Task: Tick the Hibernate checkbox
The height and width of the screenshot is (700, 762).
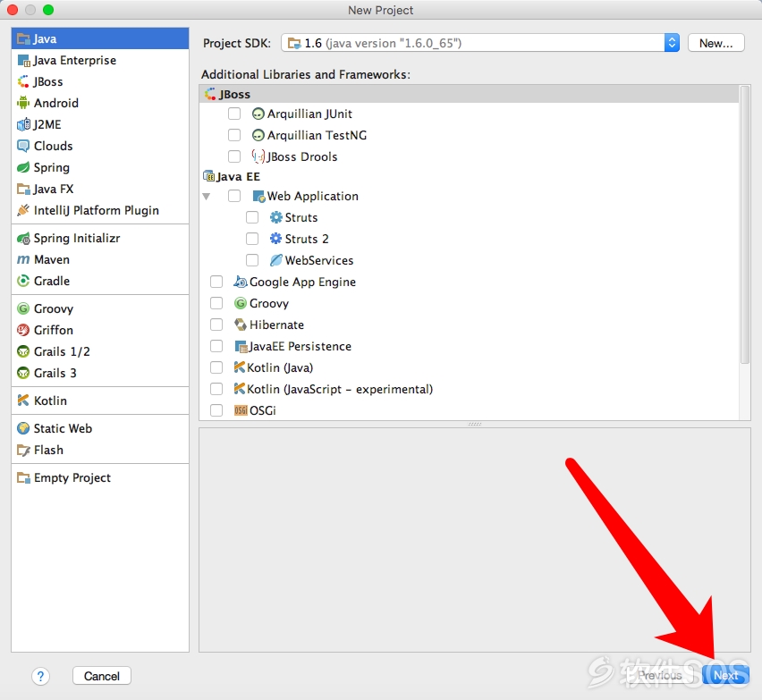Action: point(216,325)
